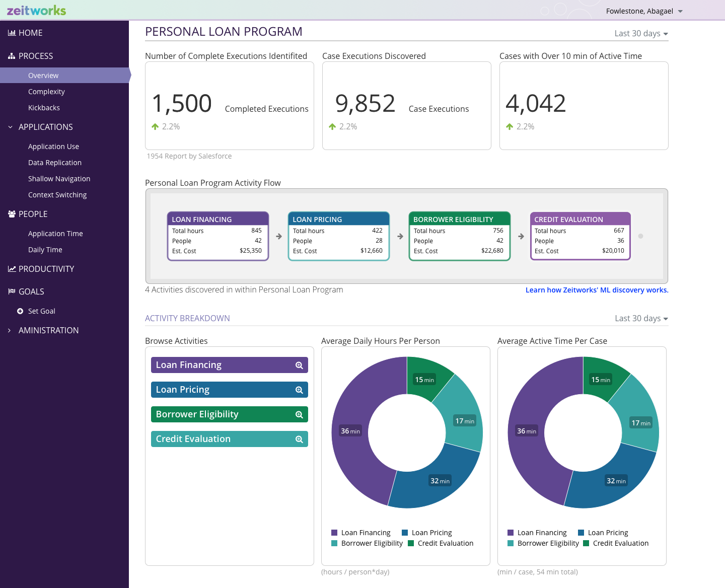
Task: Expand the Administration sidebar section
Action: point(48,330)
